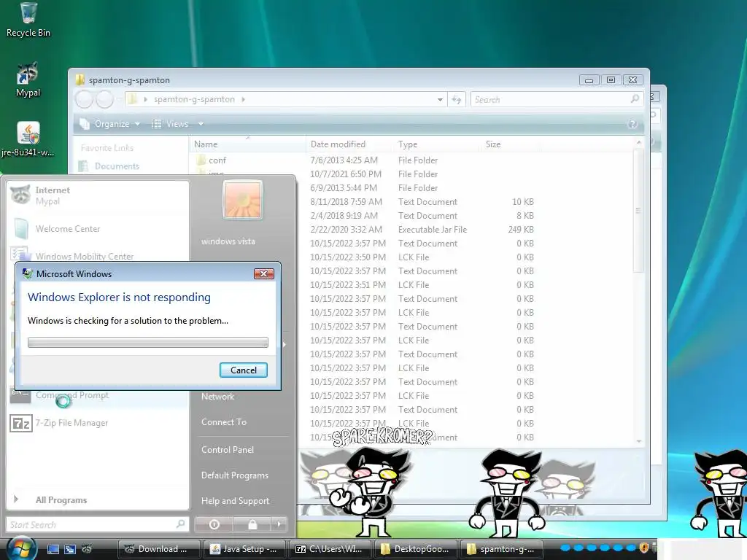Close the Microsoft Windows error dialog
This screenshot has height=560, width=747.
point(263,274)
